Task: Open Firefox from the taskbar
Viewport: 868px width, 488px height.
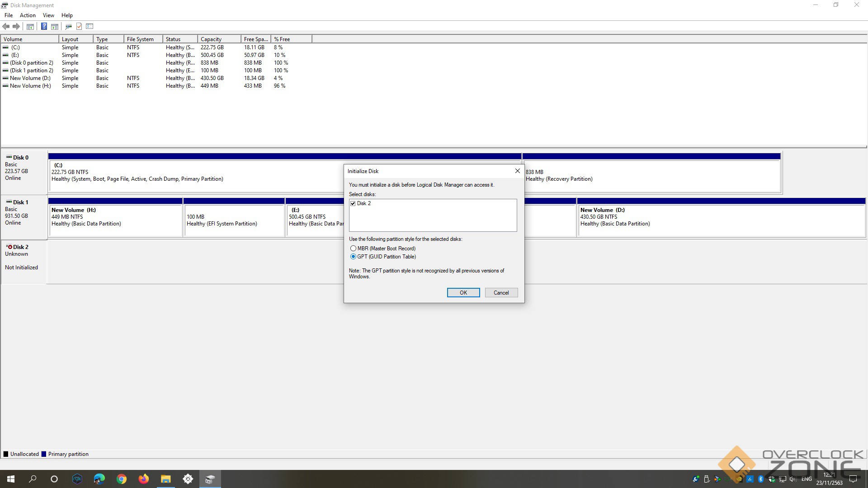Action: [144, 479]
